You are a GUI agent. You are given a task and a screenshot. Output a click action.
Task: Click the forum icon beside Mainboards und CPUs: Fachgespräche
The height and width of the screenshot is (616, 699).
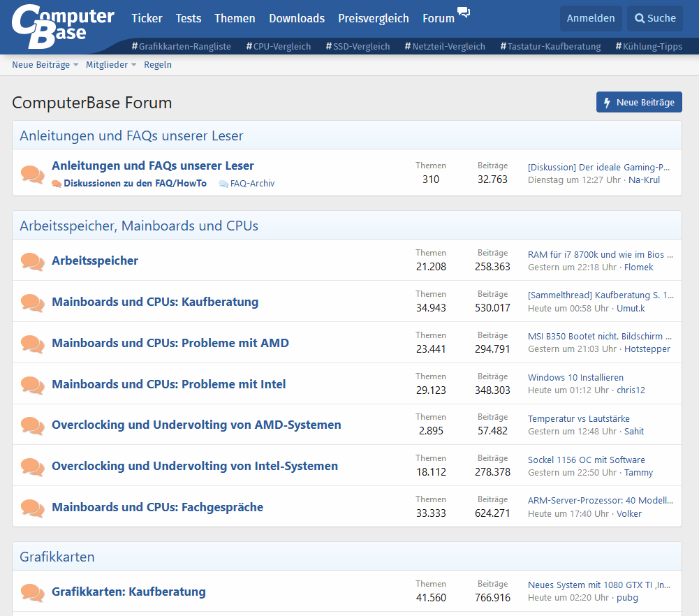click(x=33, y=508)
